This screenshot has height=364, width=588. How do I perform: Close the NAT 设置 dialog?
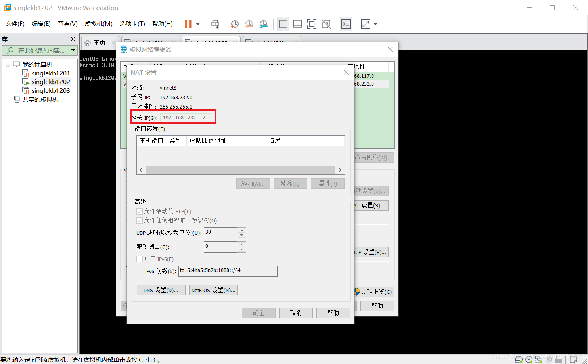346,72
